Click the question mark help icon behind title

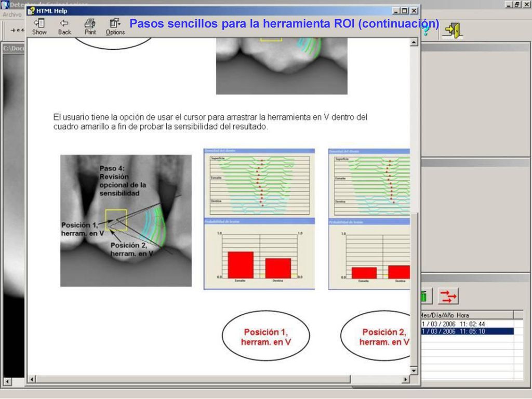tap(426, 31)
